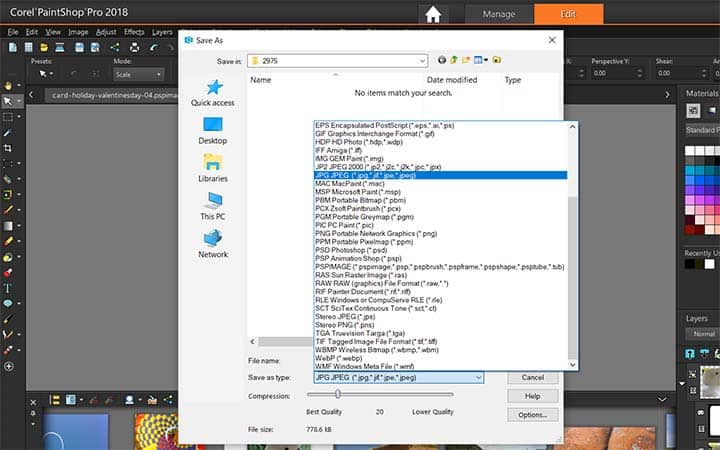Open the Save in folder dropdown
Viewport: 720px width, 450px height.
(x=338, y=61)
